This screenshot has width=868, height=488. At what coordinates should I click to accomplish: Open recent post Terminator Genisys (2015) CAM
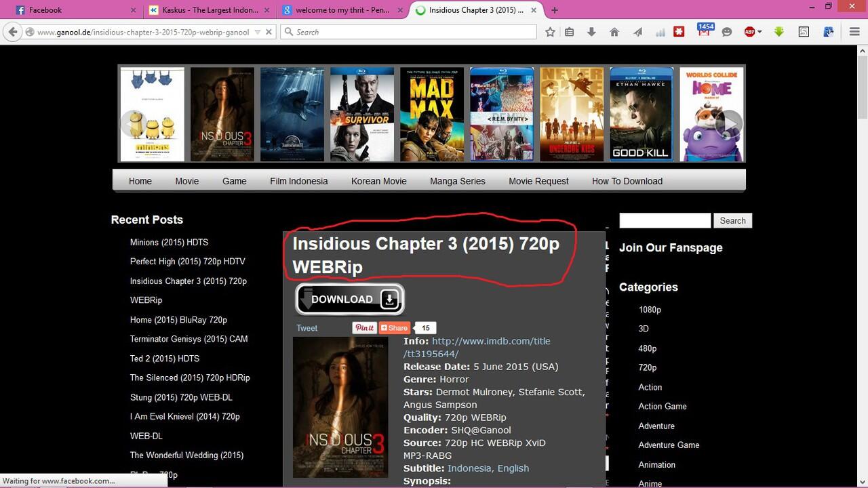(x=189, y=339)
